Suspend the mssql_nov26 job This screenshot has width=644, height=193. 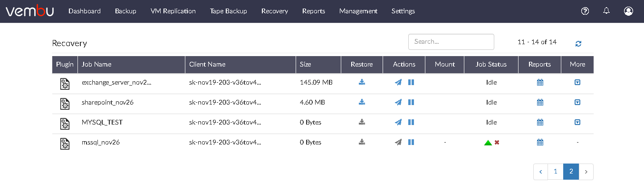click(x=411, y=142)
